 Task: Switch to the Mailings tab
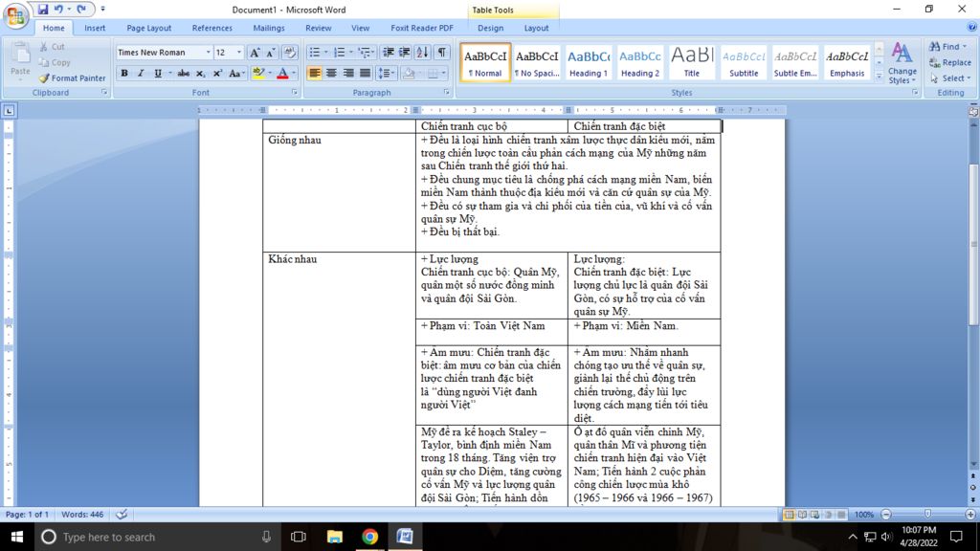(269, 28)
